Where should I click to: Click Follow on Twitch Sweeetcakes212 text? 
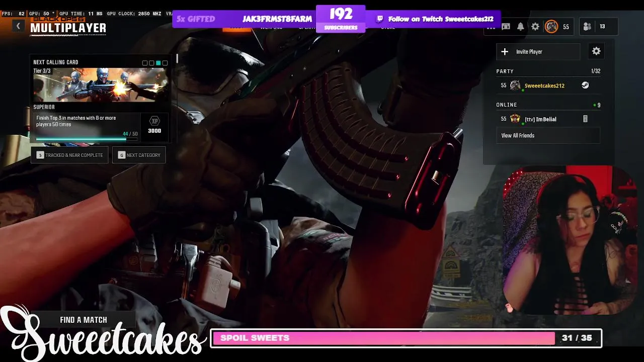tap(441, 19)
